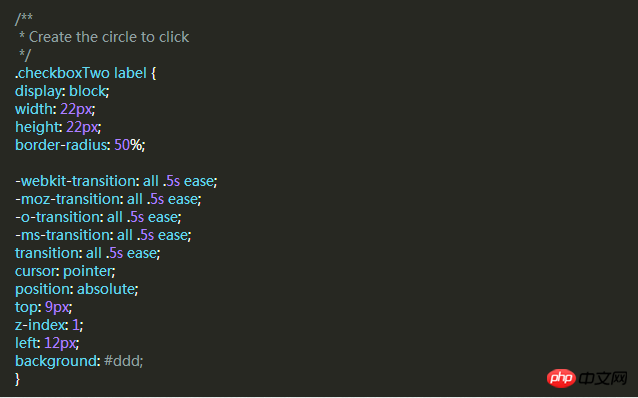Click the closing curly brace
Image resolution: width=638 pixels, height=398 pixels.
[17, 379]
